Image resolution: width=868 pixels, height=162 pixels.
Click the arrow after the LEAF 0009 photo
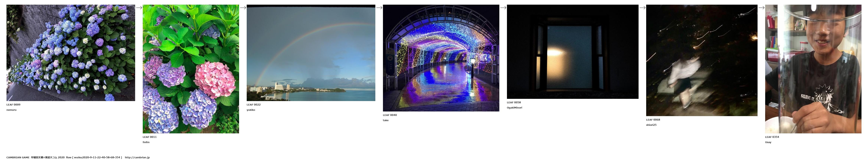139,7
